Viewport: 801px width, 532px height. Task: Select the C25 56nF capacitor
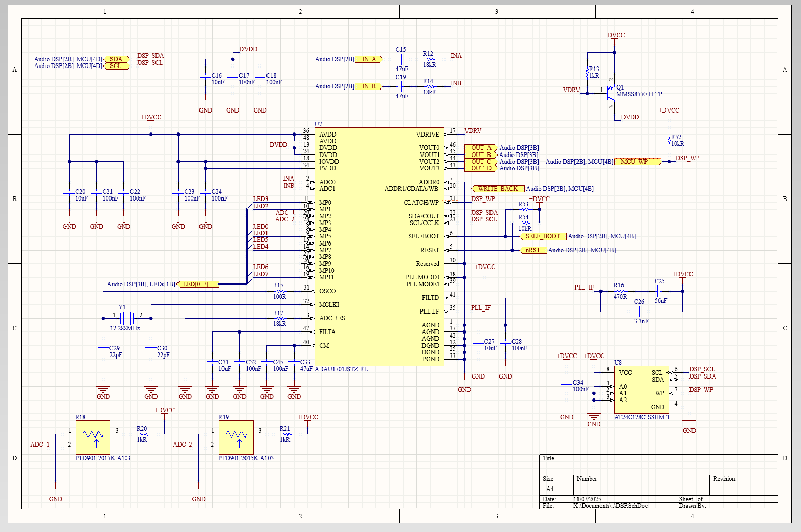[659, 291]
